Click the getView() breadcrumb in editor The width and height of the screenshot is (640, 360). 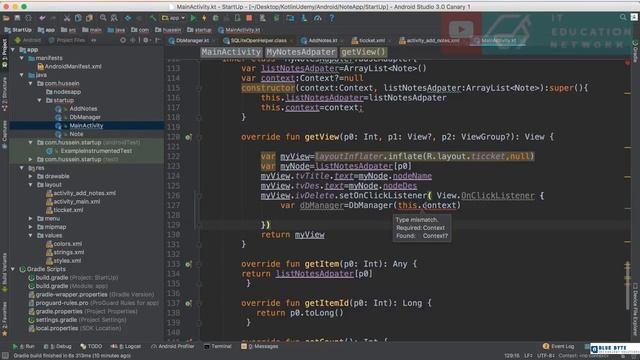tap(363, 52)
